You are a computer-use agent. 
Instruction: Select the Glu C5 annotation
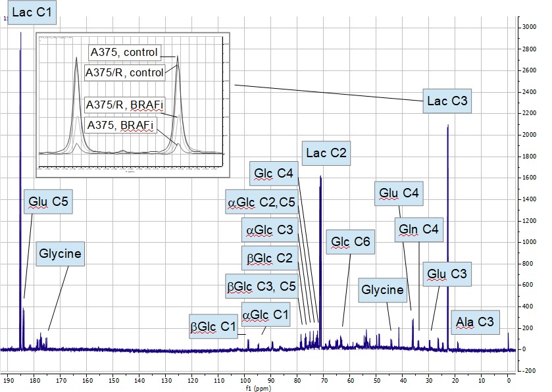pyautogui.click(x=47, y=201)
